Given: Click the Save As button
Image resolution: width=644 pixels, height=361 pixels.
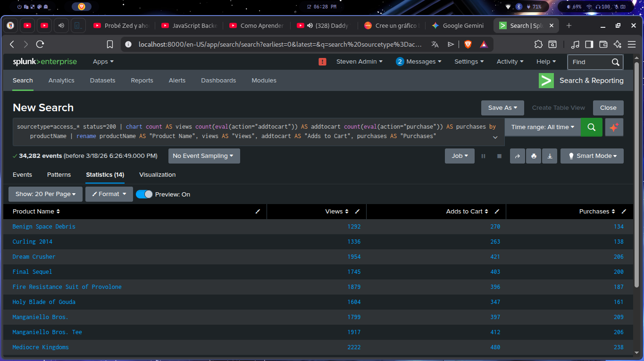Looking at the screenshot, I should coord(502,108).
